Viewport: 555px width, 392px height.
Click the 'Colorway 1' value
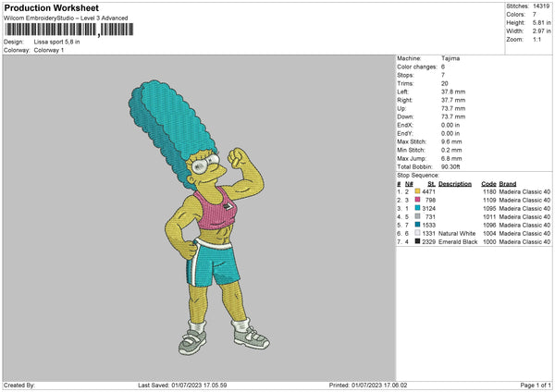click(49, 50)
